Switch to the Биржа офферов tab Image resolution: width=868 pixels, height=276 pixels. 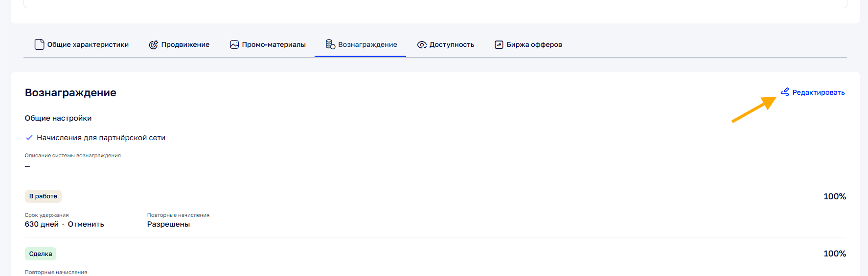[534, 44]
